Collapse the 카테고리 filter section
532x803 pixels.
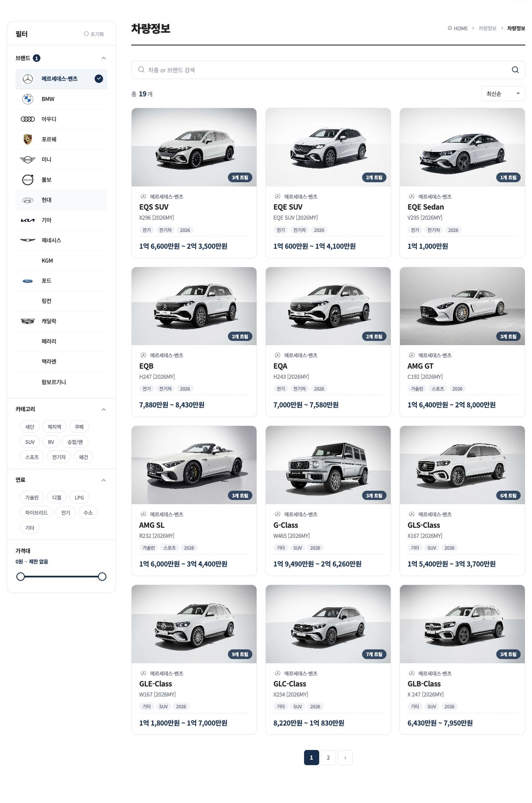click(x=103, y=409)
